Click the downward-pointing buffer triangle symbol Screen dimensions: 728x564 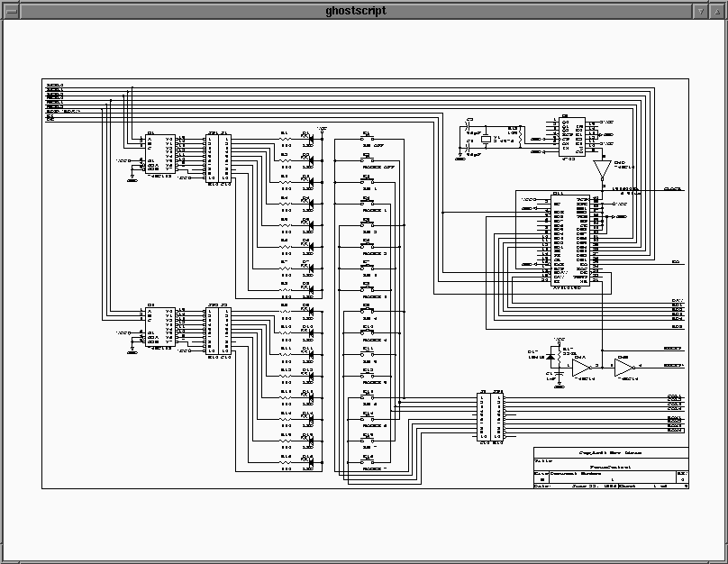click(x=601, y=169)
